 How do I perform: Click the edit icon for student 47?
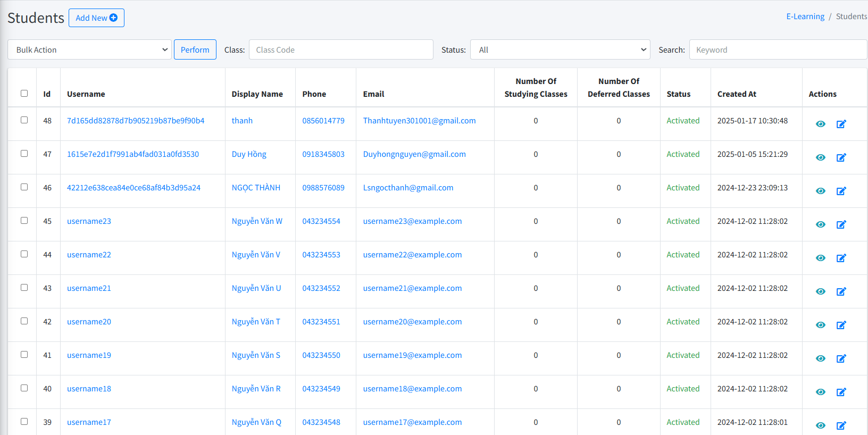(x=841, y=157)
